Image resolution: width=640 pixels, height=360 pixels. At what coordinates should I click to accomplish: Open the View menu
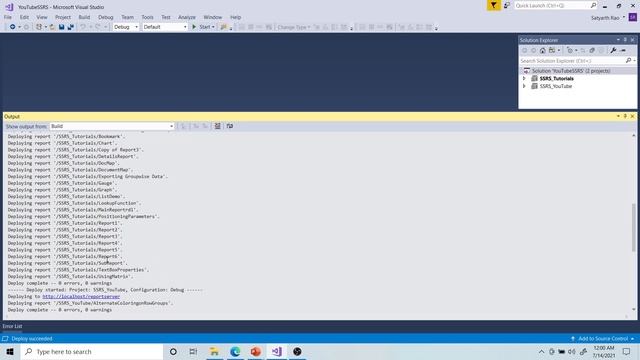42,17
